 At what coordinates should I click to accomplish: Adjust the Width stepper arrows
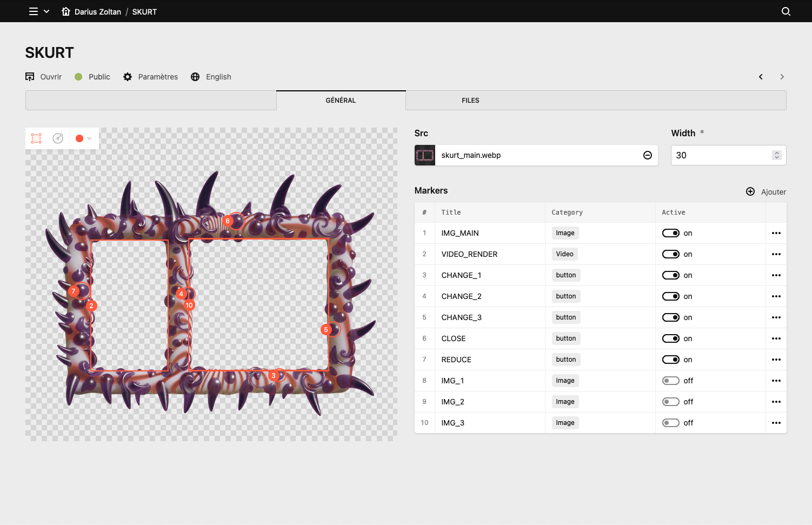pos(777,155)
